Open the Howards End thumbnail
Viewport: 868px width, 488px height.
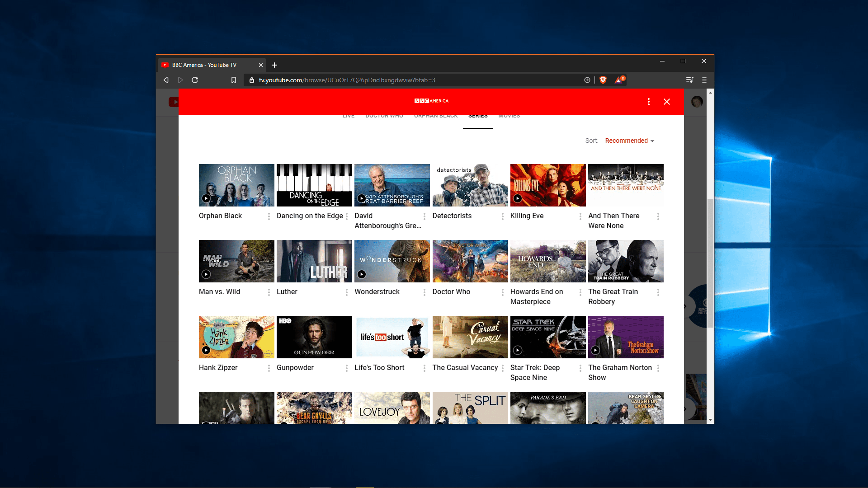(x=548, y=261)
